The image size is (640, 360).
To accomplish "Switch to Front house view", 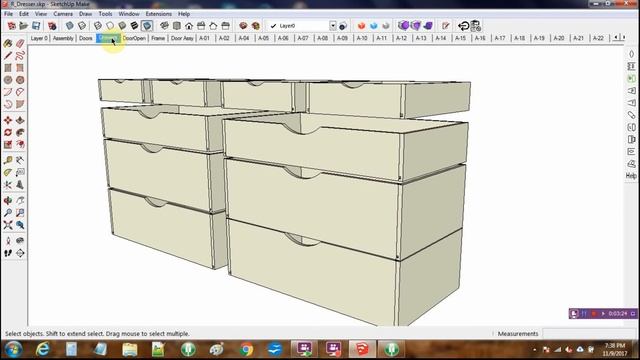I will [189, 26].
